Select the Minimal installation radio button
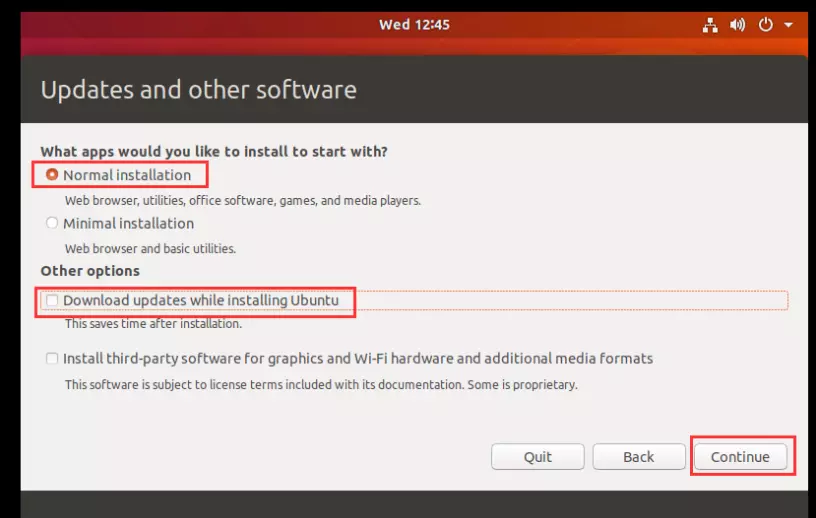 (52, 223)
